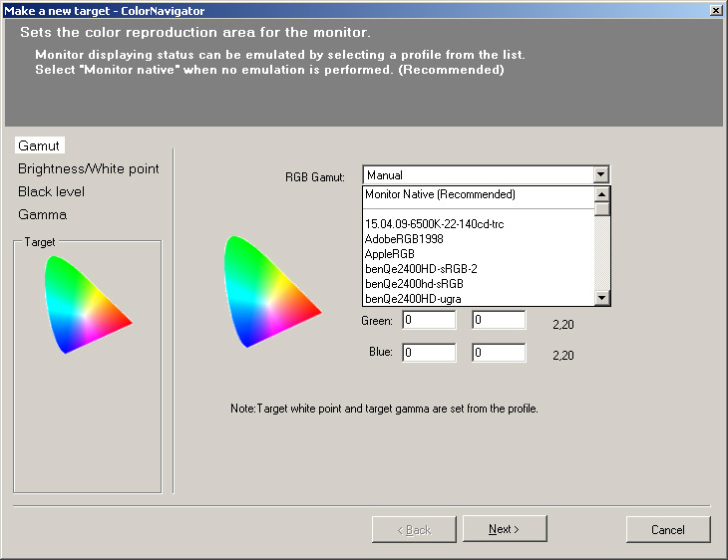Focus the Green first coordinate field

tap(429, 320)
